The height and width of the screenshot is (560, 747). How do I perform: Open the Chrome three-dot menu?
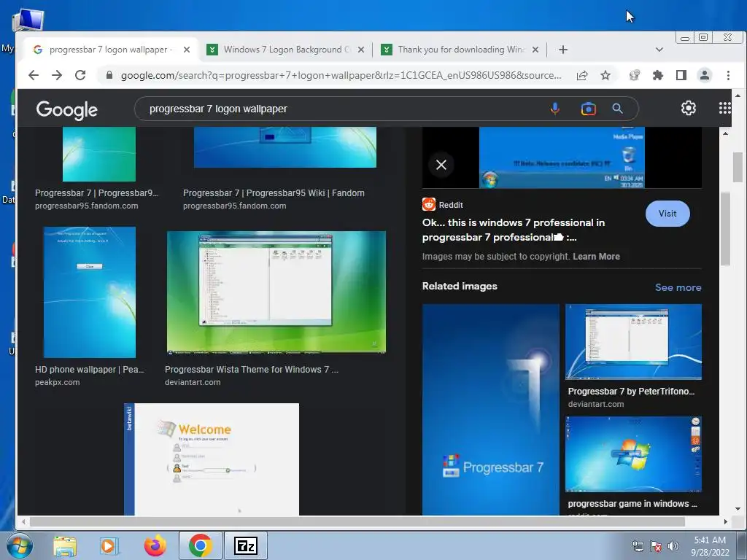coord(728,75)
